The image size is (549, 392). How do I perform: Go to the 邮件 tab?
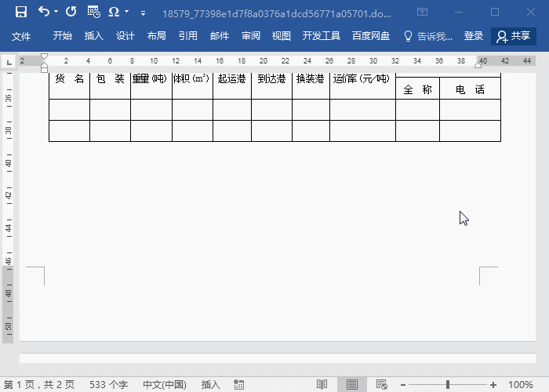tap(220, 36)
